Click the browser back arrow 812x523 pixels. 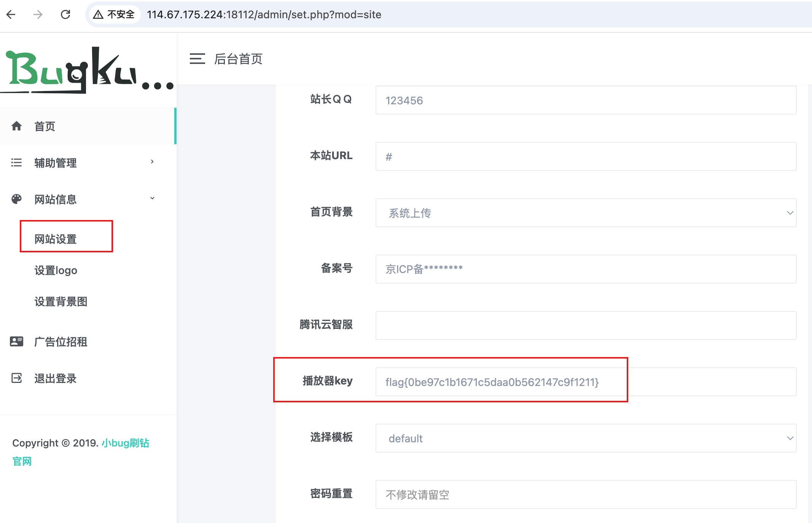pos(11,14)
